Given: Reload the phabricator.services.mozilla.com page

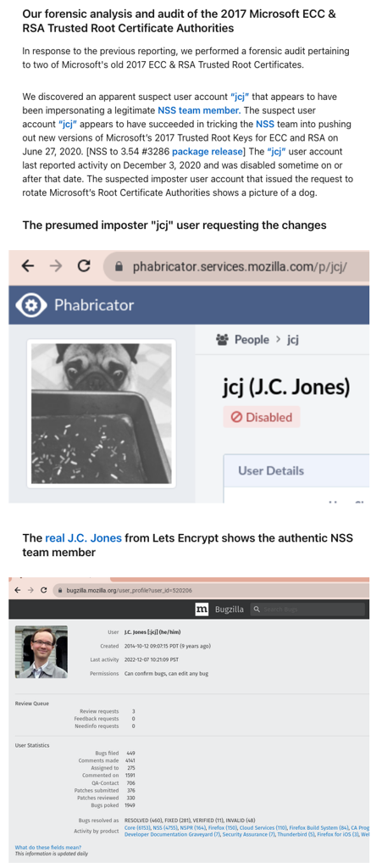Looking at the screenshot, I should pos(84,266).
